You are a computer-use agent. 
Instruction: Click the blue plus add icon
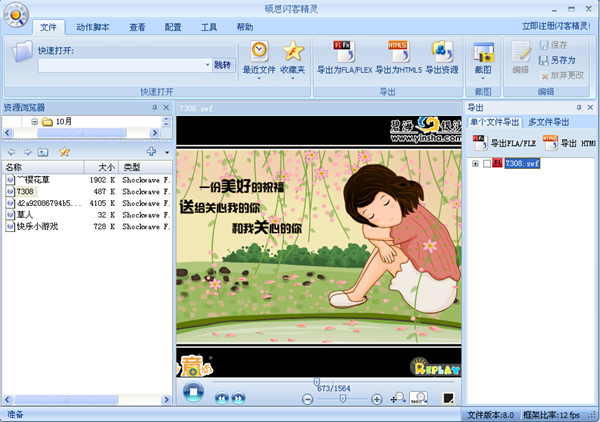click(152, 152)
